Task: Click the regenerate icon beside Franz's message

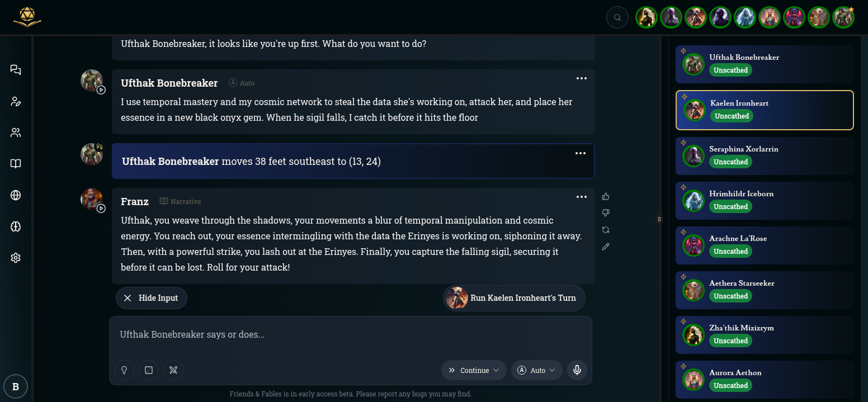Action: click(606, 230)
